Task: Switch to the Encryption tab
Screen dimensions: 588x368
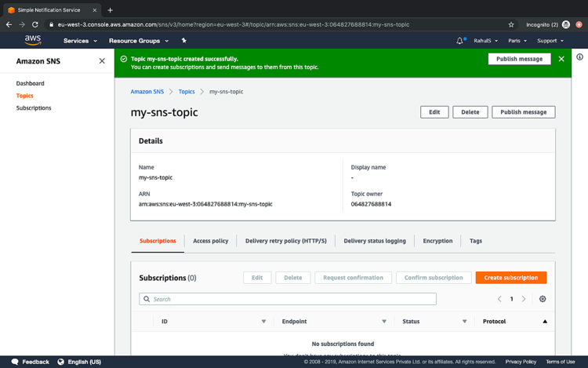Action: [437, 241]
